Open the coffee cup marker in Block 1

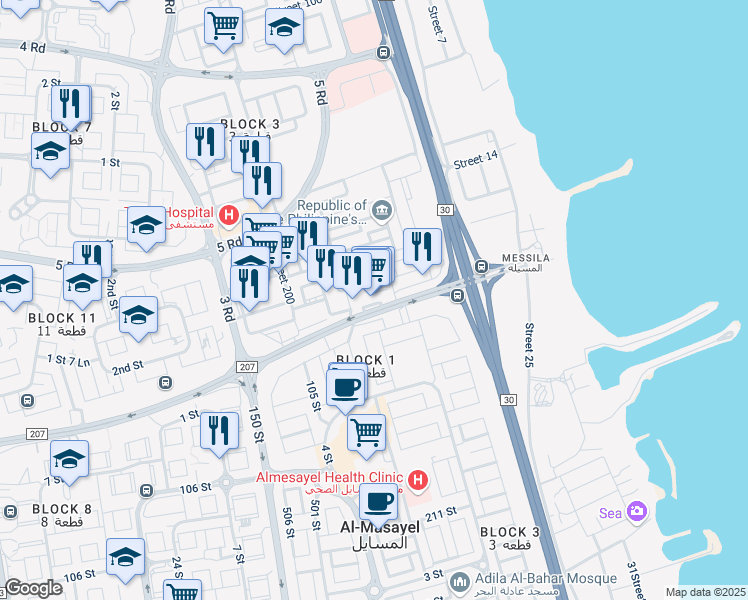tap(345, 389)
